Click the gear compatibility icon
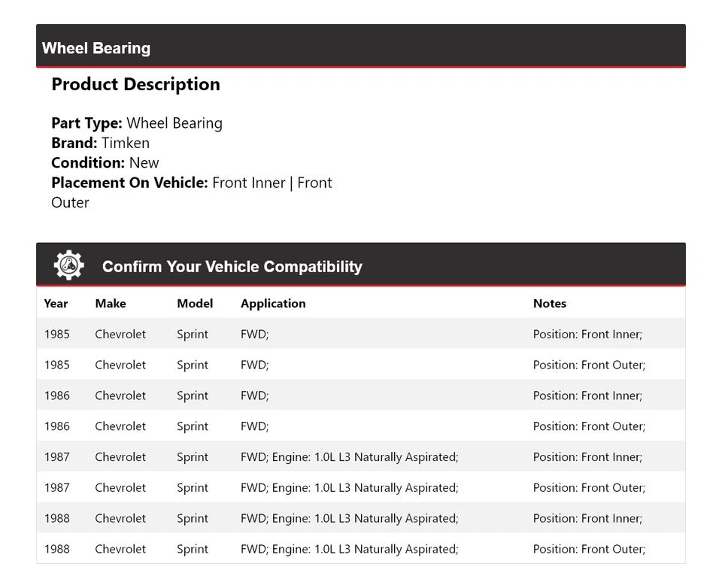The width and height of the screenshot is (722, 588). 68,265
